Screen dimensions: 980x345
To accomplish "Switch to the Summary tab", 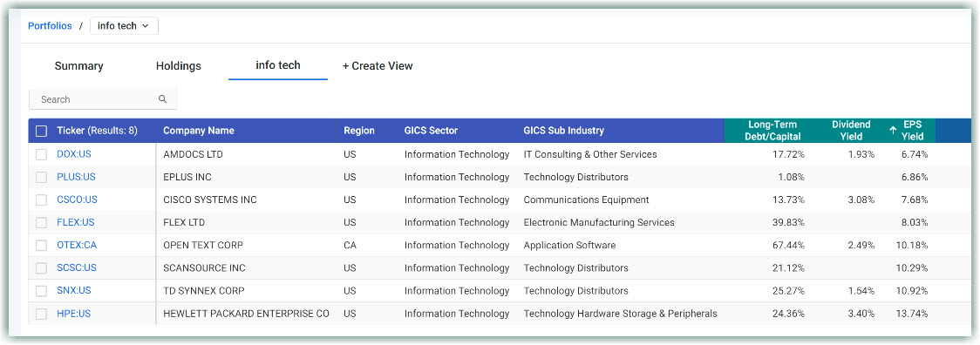I will point(78,65).
